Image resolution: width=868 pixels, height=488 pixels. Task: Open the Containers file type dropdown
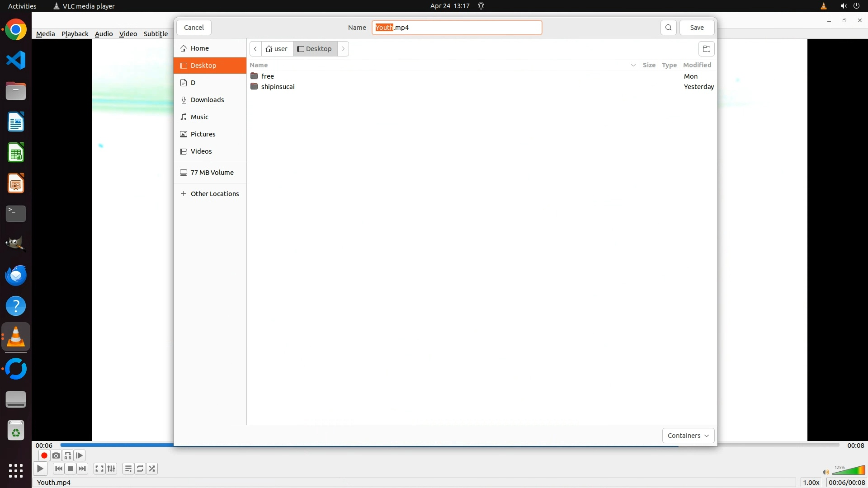pyautogui.click(x=688, y=436)
